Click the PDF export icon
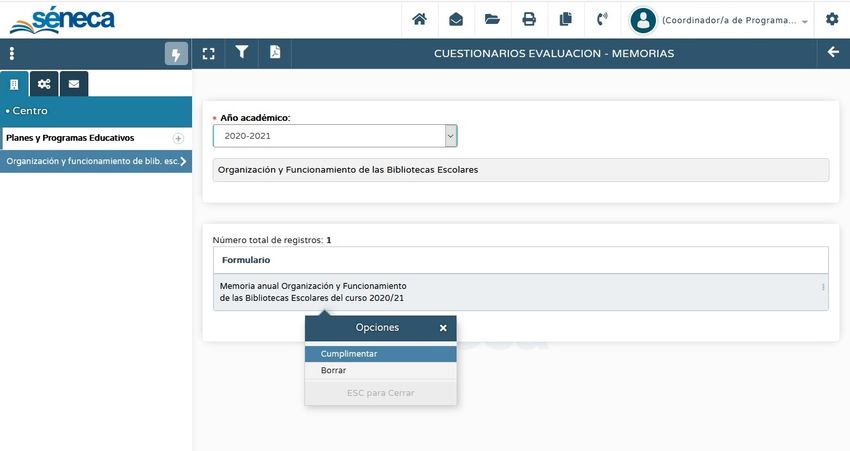The width and height of the screenshot is (850, 451). 275,53
